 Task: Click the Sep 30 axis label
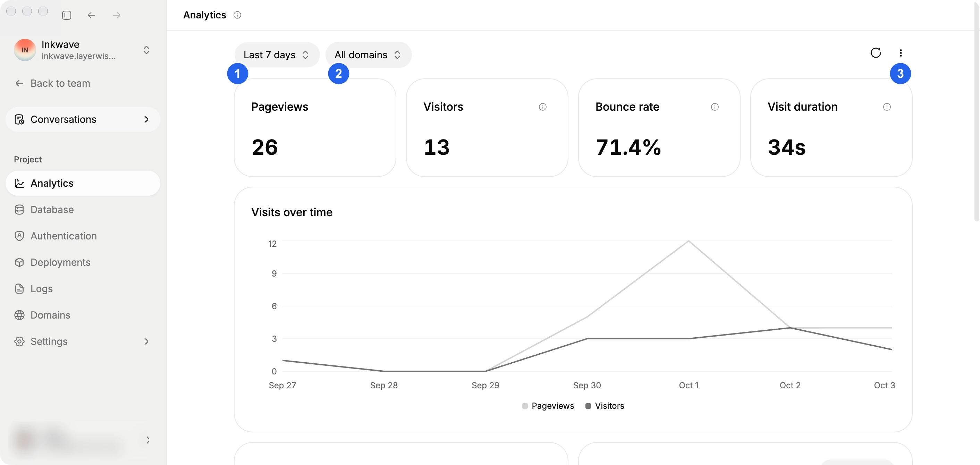587,386
